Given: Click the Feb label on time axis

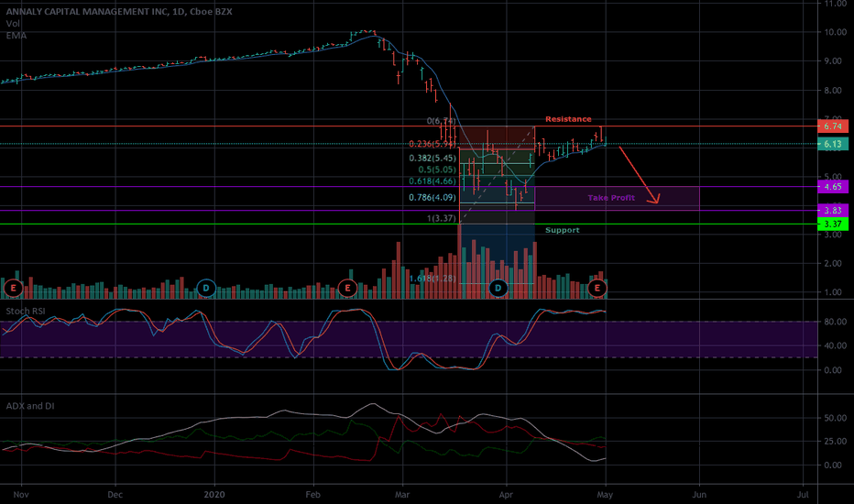Looking at the screenshot, I should click(312, 495).
